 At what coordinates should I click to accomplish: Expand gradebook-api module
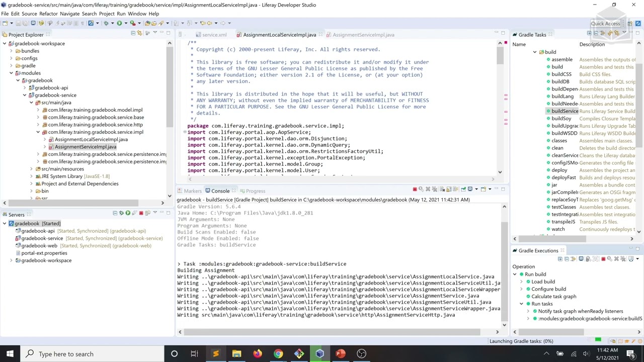click(x=25, y=88)
